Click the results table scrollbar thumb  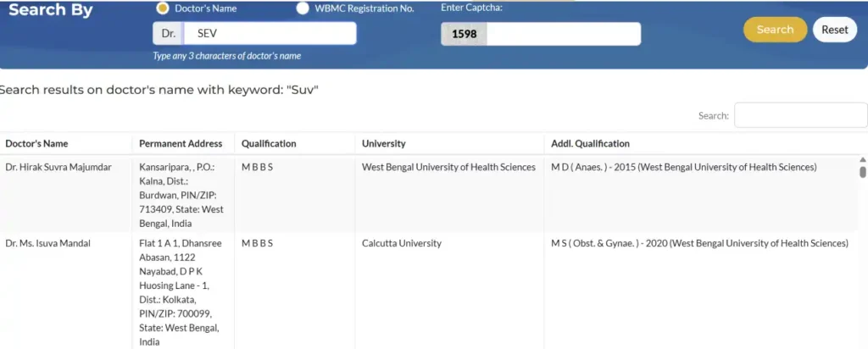point(862,172)
